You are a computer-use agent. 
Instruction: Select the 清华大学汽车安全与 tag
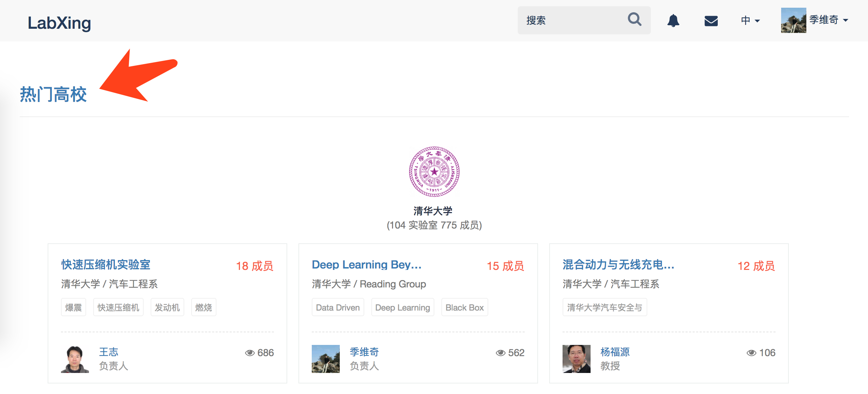605,307
